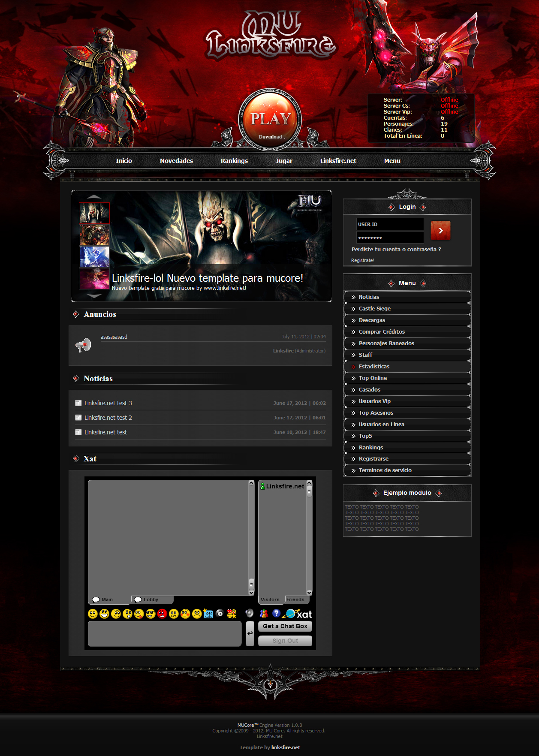This screenshot has width=539, height=756.
Task: Click the megaphone announcement icon
Action: (84, 344)
